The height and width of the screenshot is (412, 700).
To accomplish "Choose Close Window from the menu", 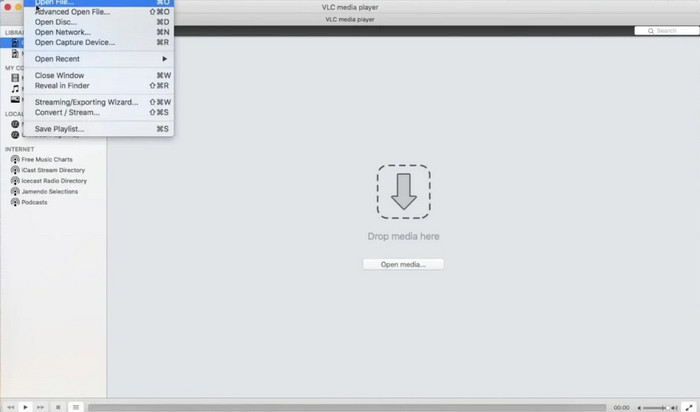I will click(x=99, y=75).
